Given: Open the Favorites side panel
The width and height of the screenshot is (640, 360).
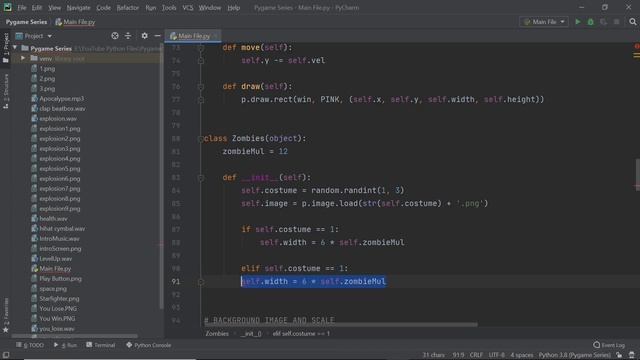Looking at the screenshot, I should pos(6,315).
